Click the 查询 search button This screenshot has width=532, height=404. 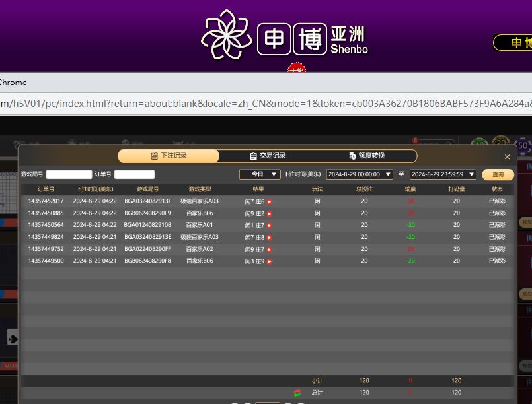(x=498, y=174)
